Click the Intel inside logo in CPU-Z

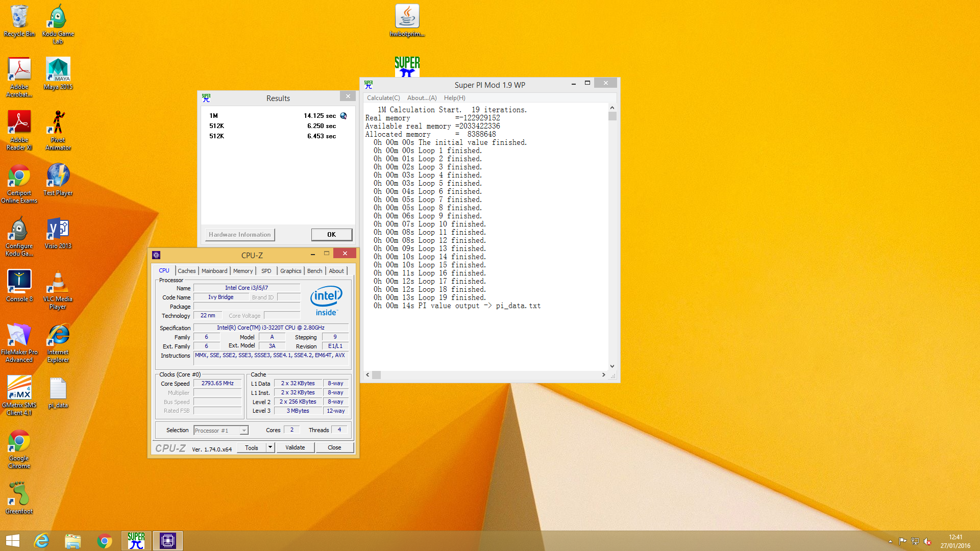326,300
